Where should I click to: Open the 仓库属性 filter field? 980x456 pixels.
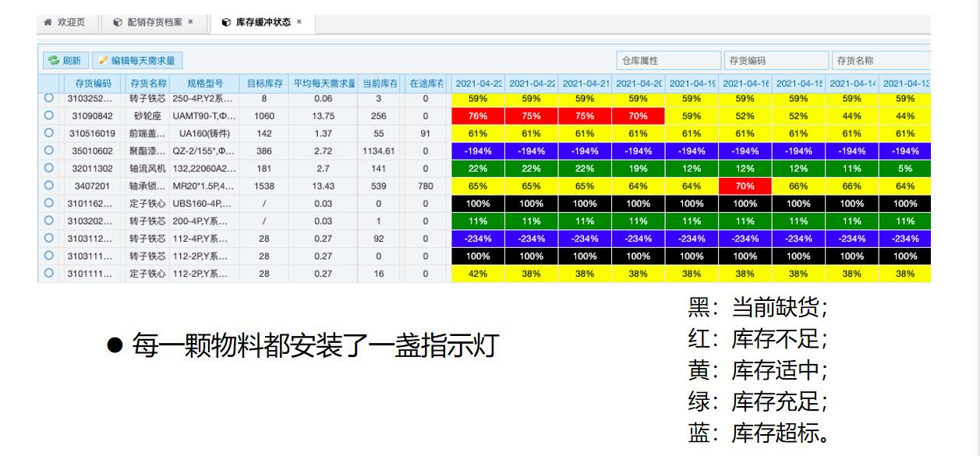(667, 60)
